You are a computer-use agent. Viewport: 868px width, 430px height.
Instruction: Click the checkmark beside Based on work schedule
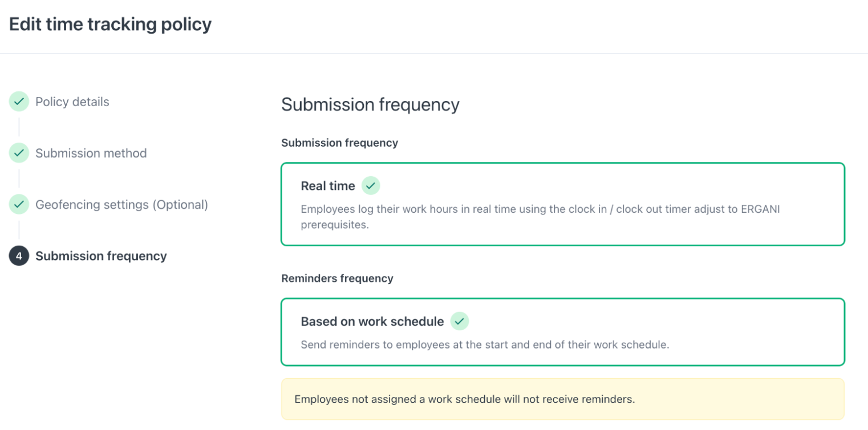tap(460, 322)
